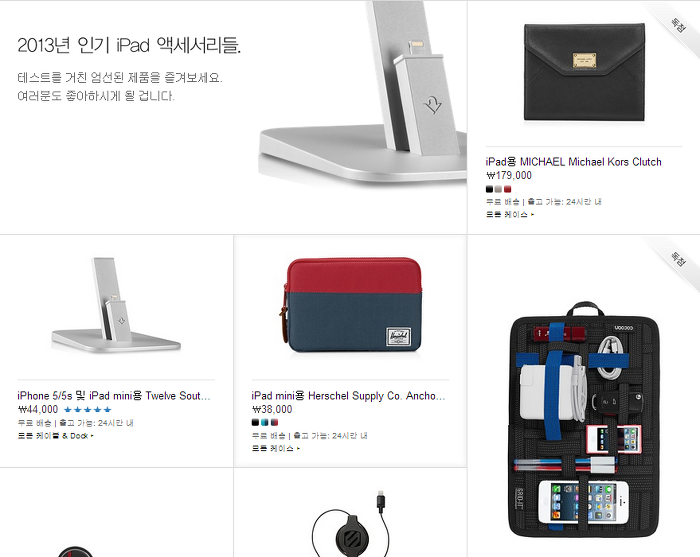Select gray swatch for Michael Kors Clutch
Screen dimensions: 700x557
[x=498, y=189]
